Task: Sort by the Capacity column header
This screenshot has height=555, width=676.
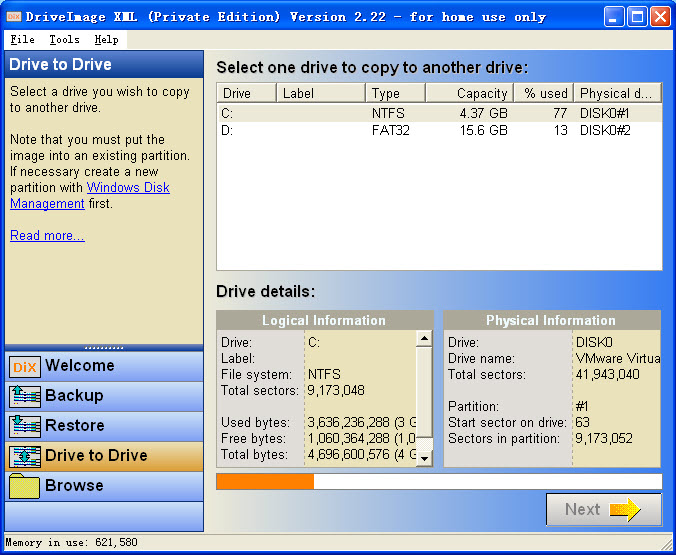Action: pos(468,93)
